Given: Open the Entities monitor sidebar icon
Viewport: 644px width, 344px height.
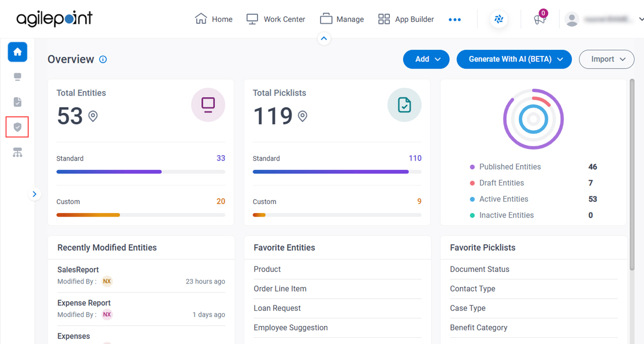Looking at the screenshot, I should point(18,77).
